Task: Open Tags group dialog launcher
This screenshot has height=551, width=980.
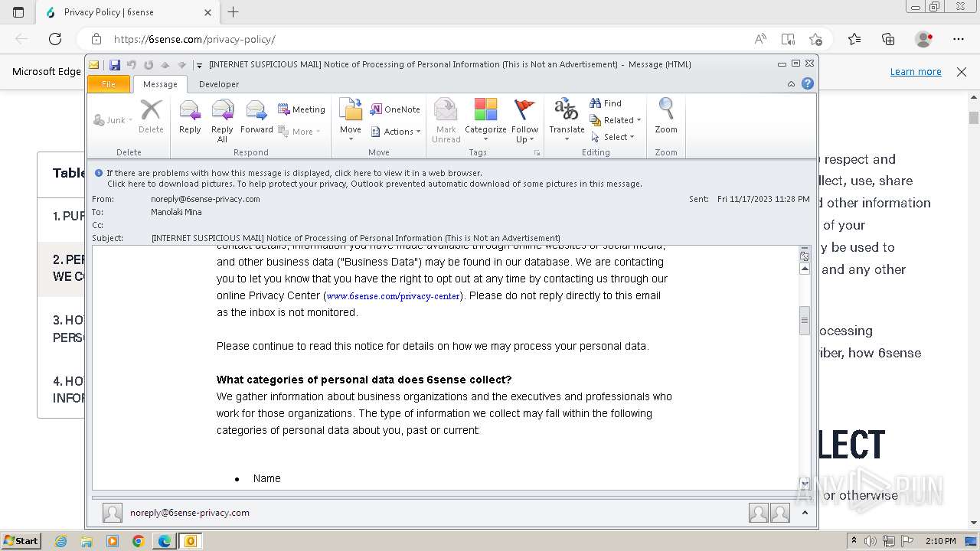Action: pyautogui.click(x=537, y=153)
